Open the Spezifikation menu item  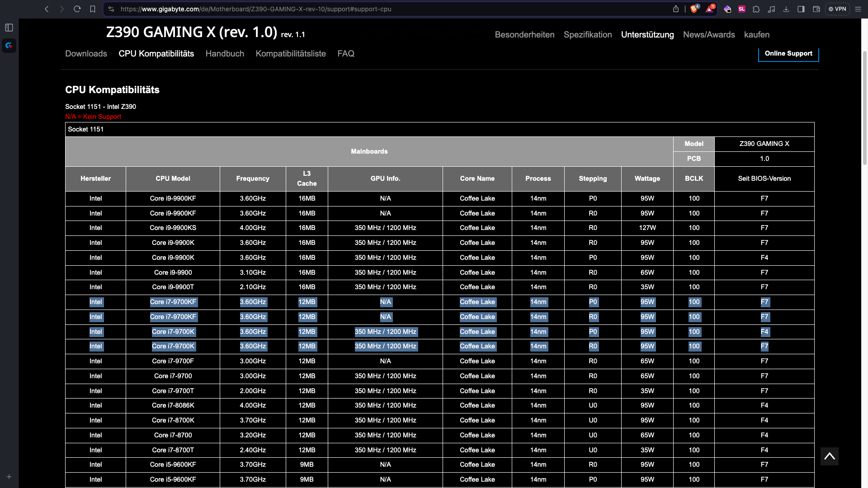[x=588, y=35]
